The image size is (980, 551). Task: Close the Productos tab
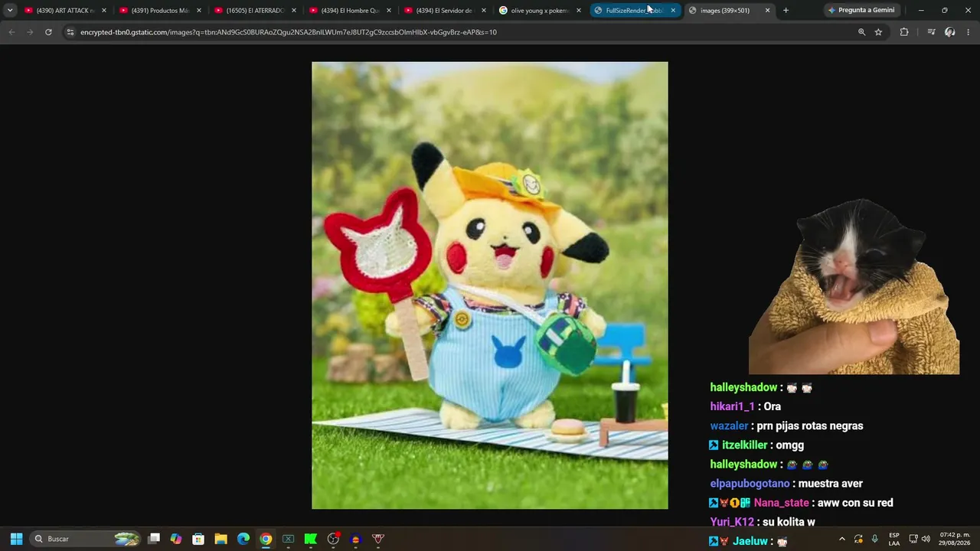tap(198, 10)
